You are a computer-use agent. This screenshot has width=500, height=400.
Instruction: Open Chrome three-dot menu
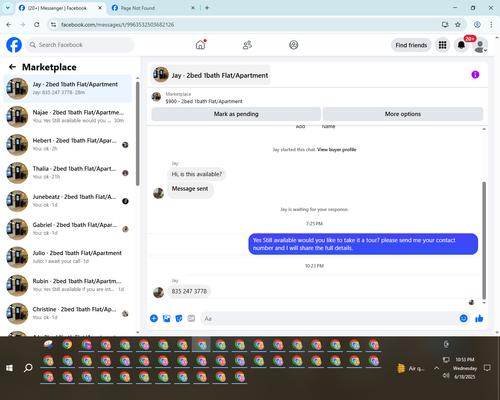coord(491,24)
